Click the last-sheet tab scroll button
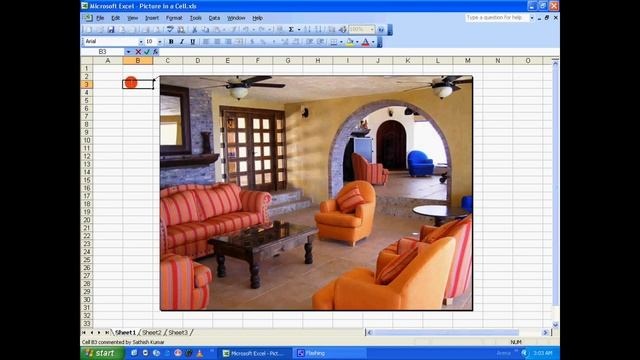Image resolution: width=640 pixels, height=360 pixels. tap(107, 333)
